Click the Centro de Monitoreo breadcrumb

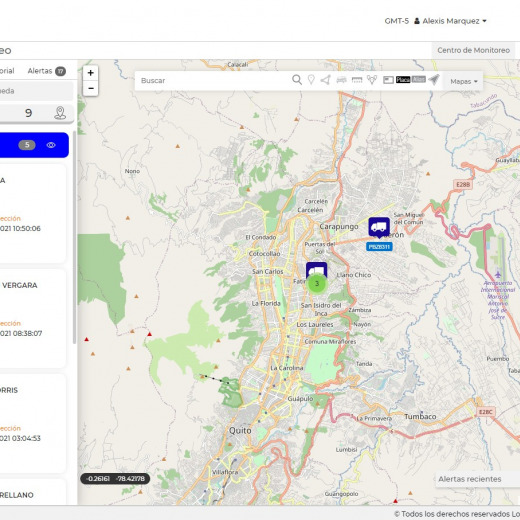click(x=473, y=50)
